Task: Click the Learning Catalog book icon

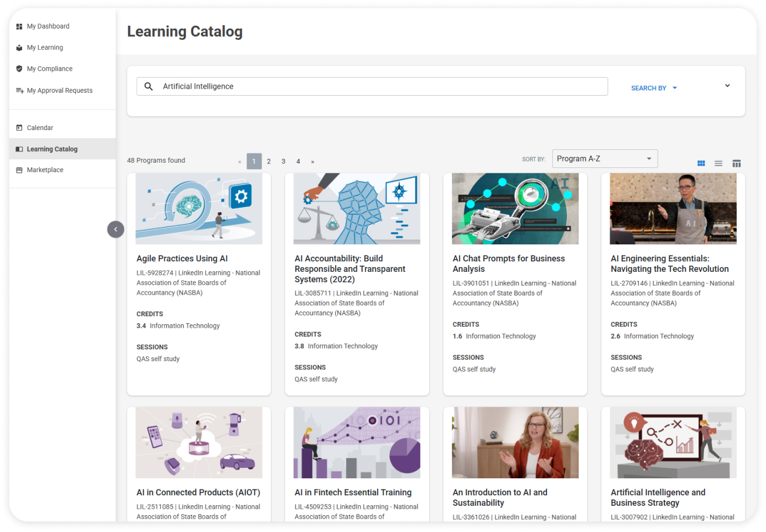Action: click(19, 149)
